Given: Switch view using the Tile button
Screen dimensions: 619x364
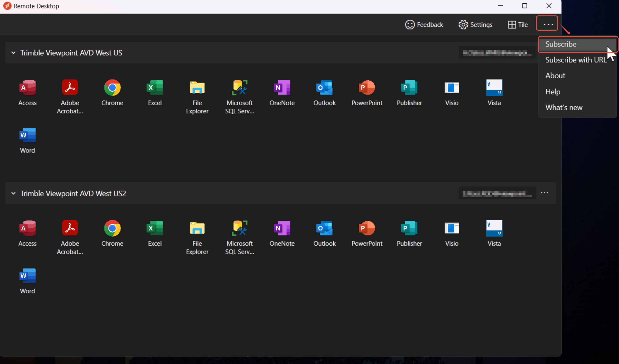Looking at the screenshot, I should 518,25.
